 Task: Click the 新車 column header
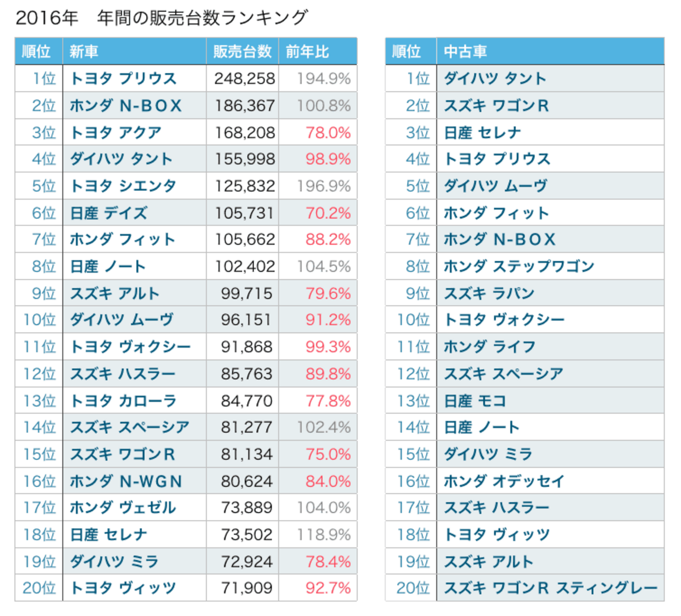click(x=84, y=51)
